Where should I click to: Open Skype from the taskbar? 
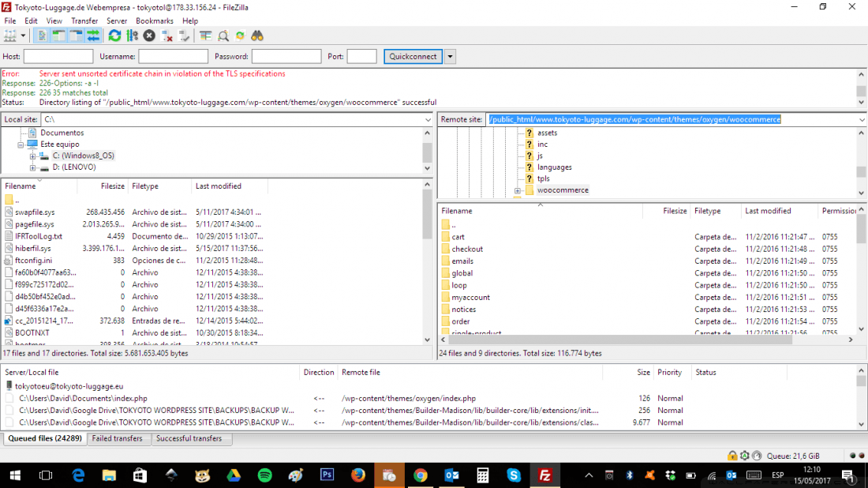pyautogui.click(x=514, y=475)
